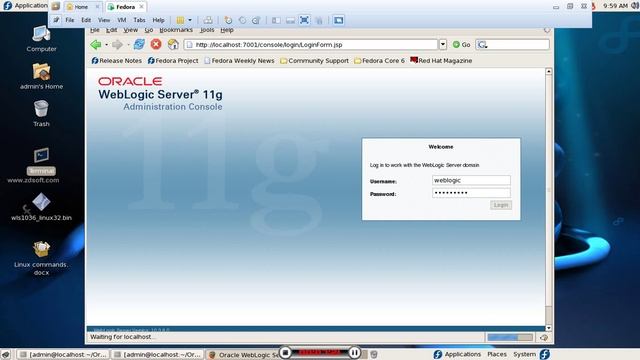Switch to the Oracle WebLogic taskbar button
Image resolution: width=640 pixels, height=360 pixels.
244,355
